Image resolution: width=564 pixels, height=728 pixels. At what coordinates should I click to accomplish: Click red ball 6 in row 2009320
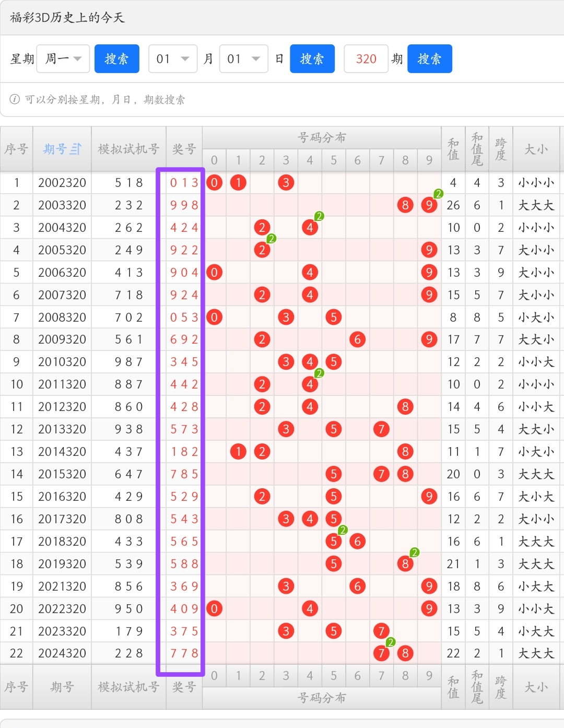click(357, 339)
